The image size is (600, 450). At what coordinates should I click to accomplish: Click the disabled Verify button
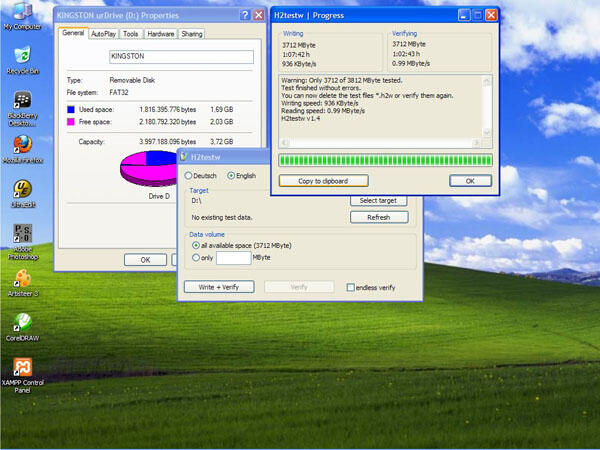click(x=299, y=287)
